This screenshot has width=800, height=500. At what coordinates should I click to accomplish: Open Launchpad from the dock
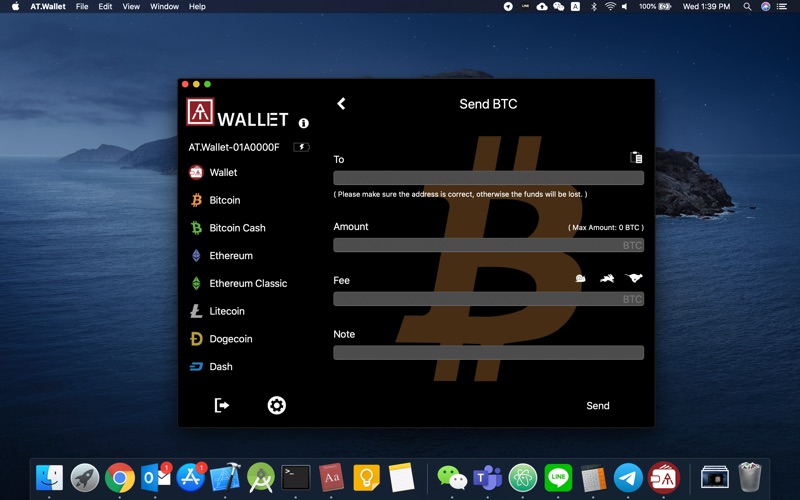click(85, 478)
